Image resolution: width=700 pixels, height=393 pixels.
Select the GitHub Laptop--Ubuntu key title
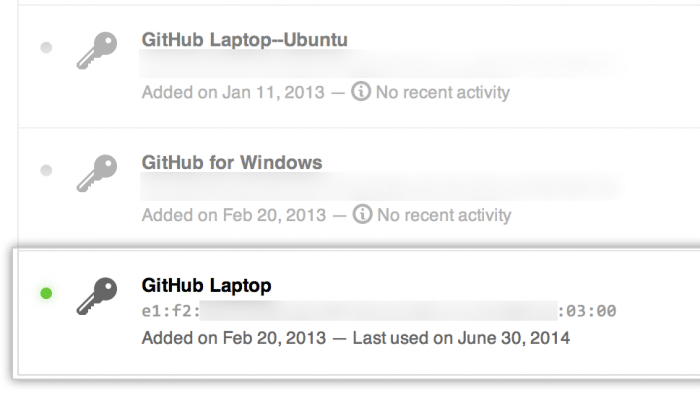pyautogui.click(x=245, y=40)
